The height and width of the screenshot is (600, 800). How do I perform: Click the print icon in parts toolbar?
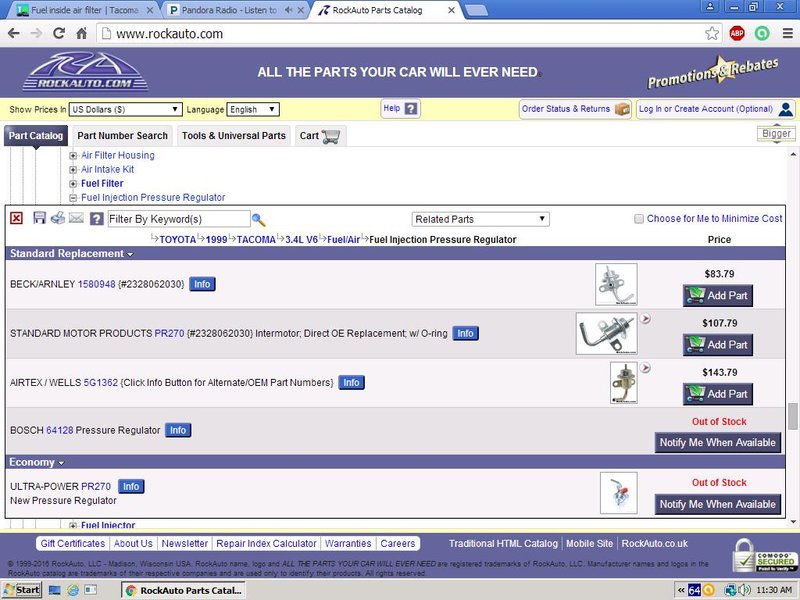point(58,218)
